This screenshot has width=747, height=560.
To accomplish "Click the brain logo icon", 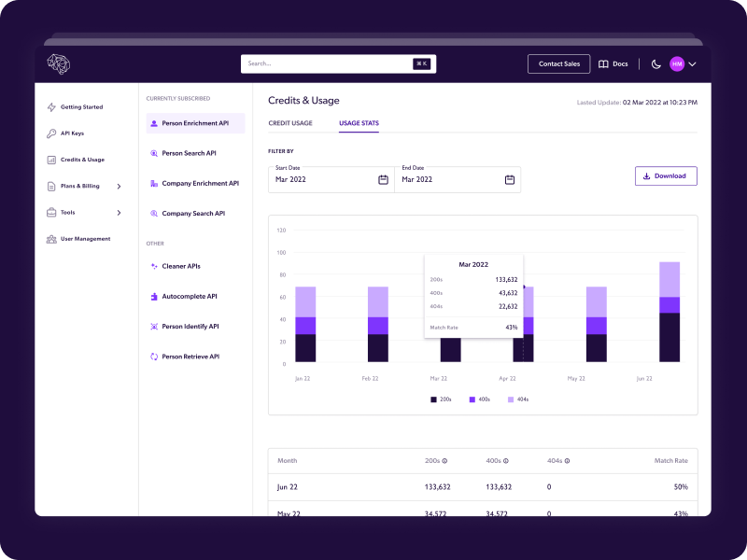I will coord(59,63).
